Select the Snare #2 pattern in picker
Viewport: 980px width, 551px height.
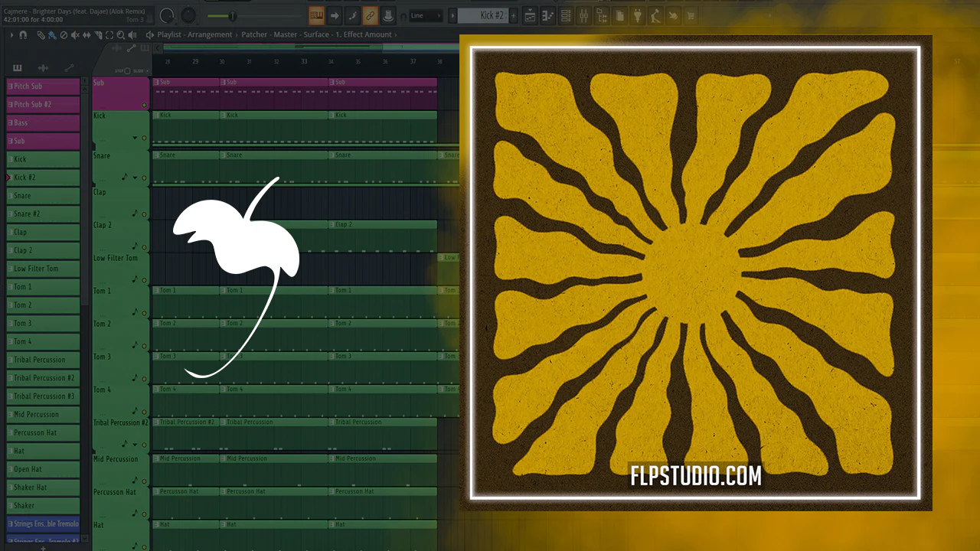[x=43, y=214]
